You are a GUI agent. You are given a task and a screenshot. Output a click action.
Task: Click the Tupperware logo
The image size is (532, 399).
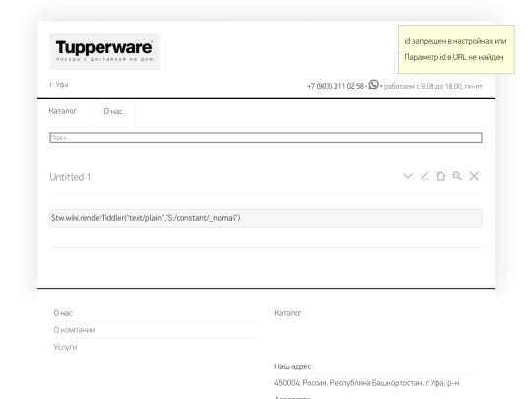pyautogui.click(x=104, y=51)
